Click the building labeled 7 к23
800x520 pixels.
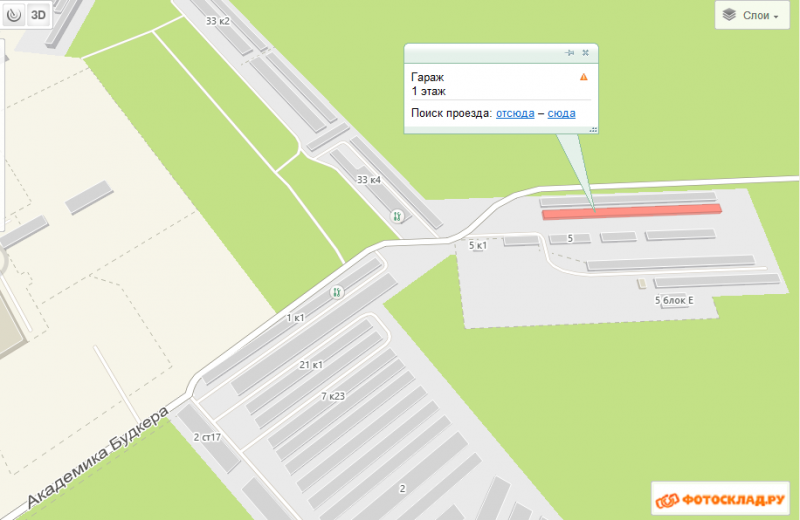point(333,396)
